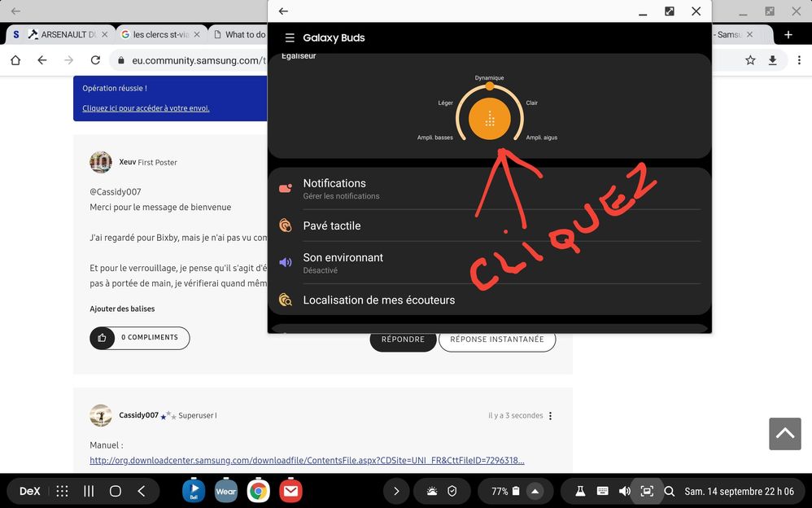Open the Pavé tactile settings
The height and width of the screenshot is (508, 812).
489,226
